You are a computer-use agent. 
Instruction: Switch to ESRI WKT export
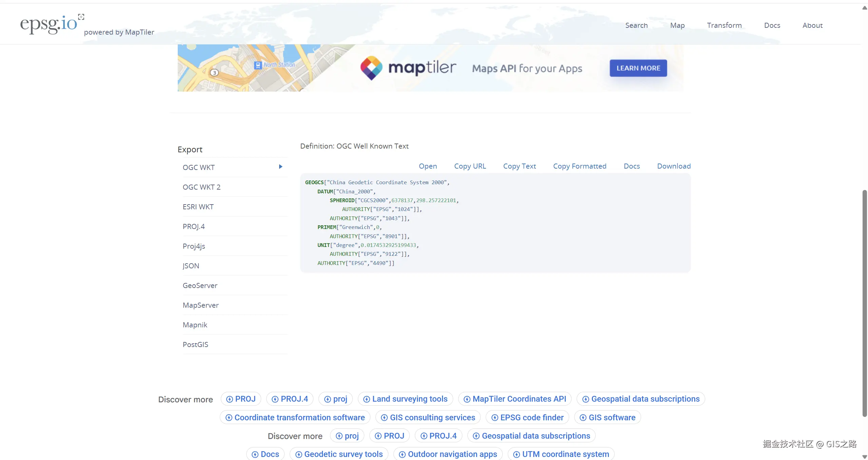tap(198, 207)
